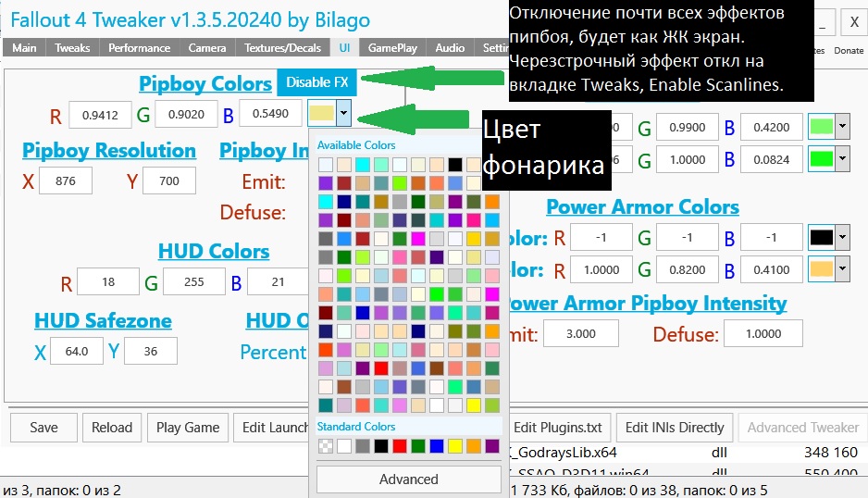Open dropdown next to orange Power Armor swatch
Image resolution: width=868 pixels, height=498 pixels.
[842, 269]
